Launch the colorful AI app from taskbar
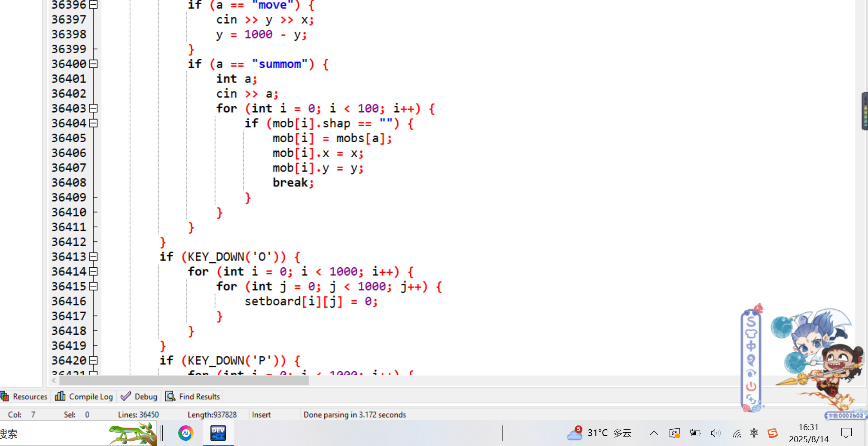Image resolution: width=868 pixels, height=446 pixels. pyautogui.click(x=186, y=433)
